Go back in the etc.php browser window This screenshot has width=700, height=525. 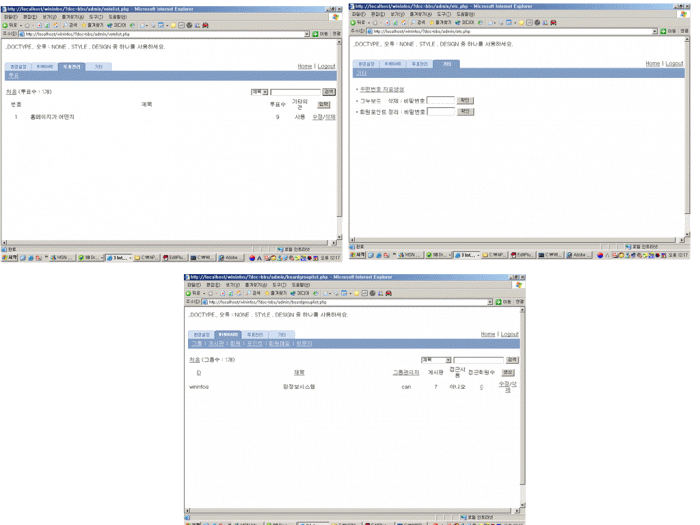pos(358,23)
